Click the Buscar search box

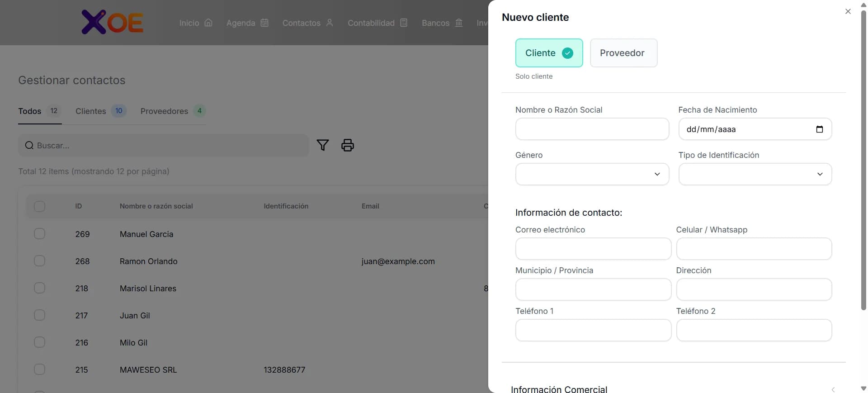pos(164,145)
